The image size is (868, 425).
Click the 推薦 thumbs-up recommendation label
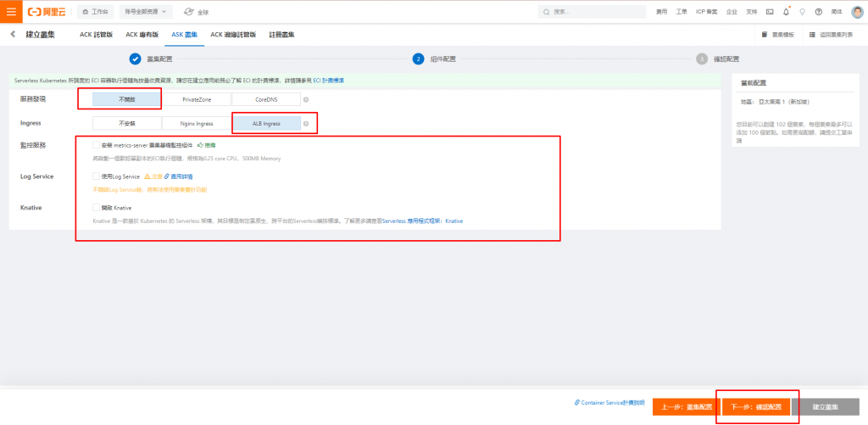point(207,145)
